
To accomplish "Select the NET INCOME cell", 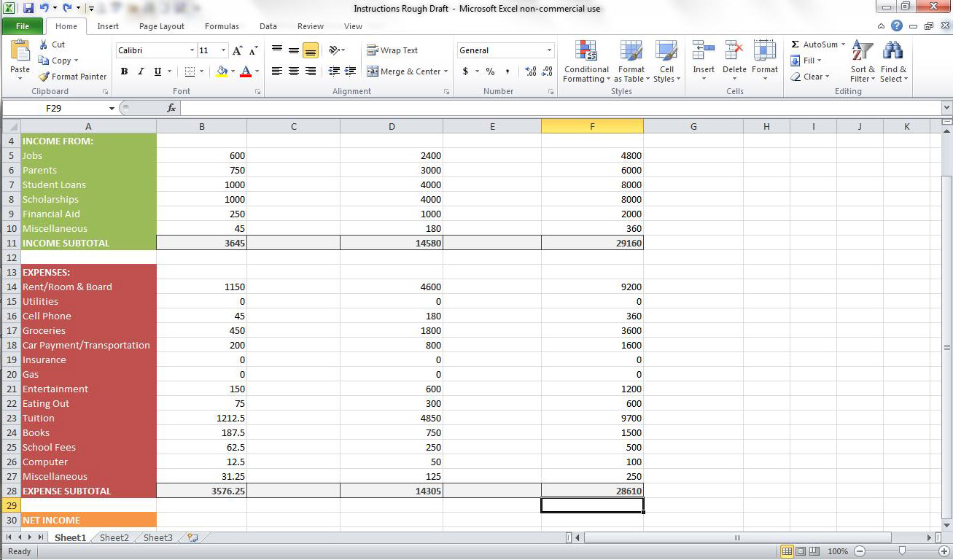I will pyautogui.click(x=88, y=520).
